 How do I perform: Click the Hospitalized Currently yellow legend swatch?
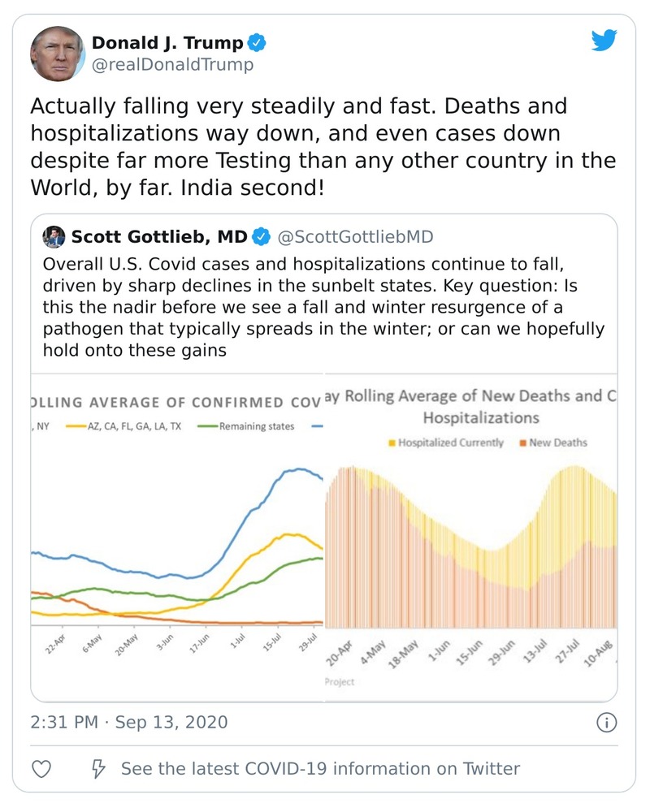point(392,443)
